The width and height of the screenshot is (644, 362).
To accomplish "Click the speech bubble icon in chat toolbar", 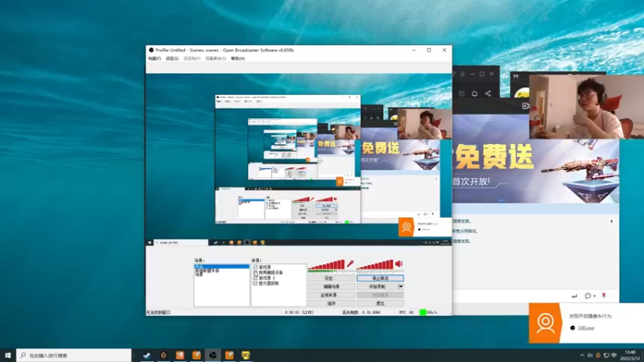I will tap(588, 295).
